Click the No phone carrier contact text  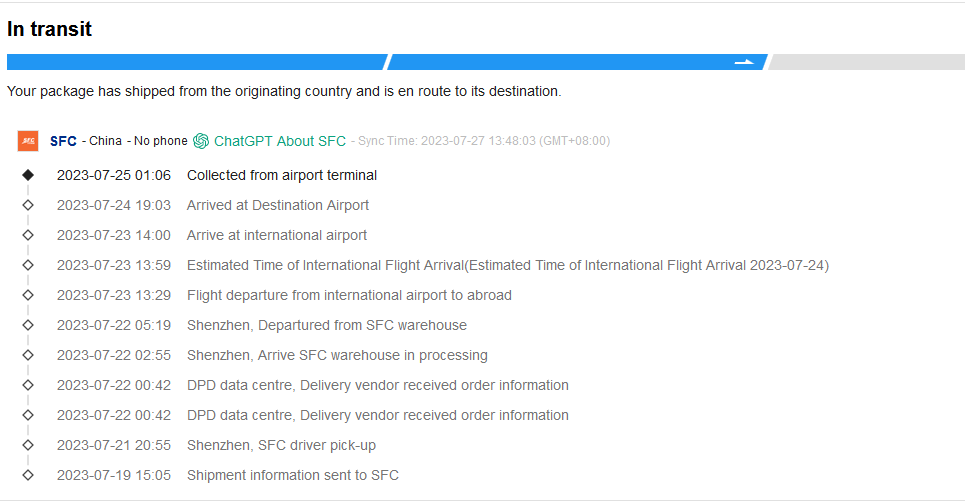161,141
